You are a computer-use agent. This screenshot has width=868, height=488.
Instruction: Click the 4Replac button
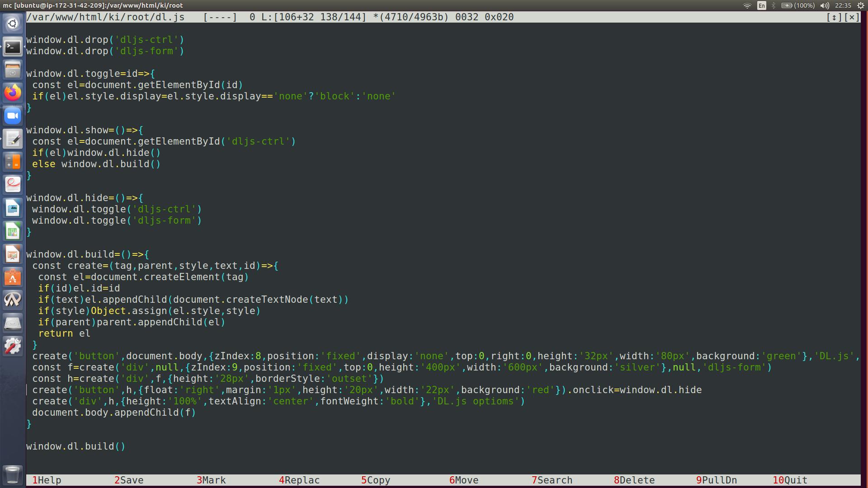coord(299,480)
